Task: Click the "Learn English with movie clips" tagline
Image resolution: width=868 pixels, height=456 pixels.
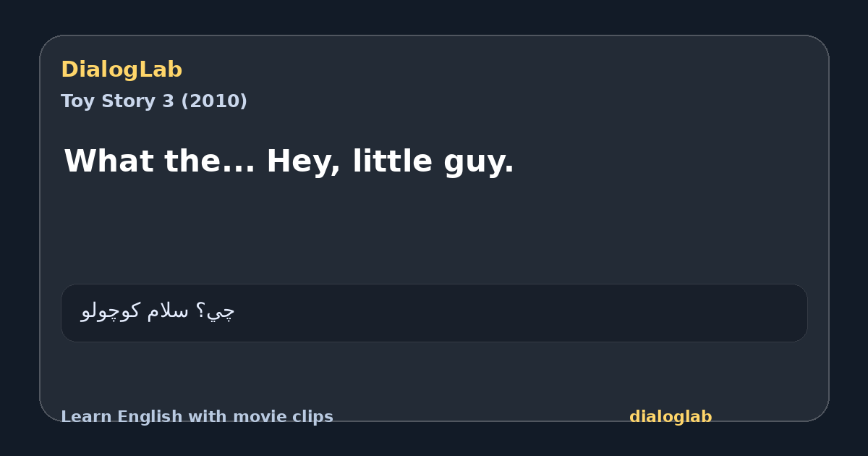Action: coord(197,417)
